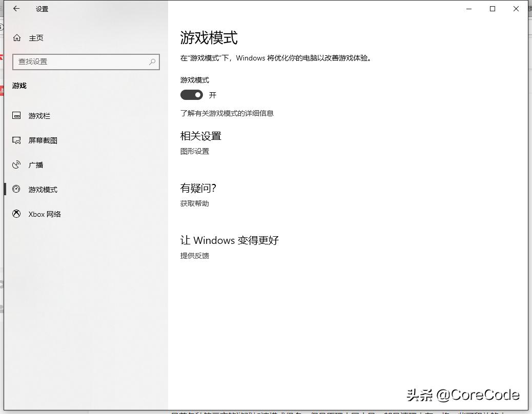Select the 游戏栏 sidebar icon
This screenshot has width=532, height=414.
click(x=16, y=115)
